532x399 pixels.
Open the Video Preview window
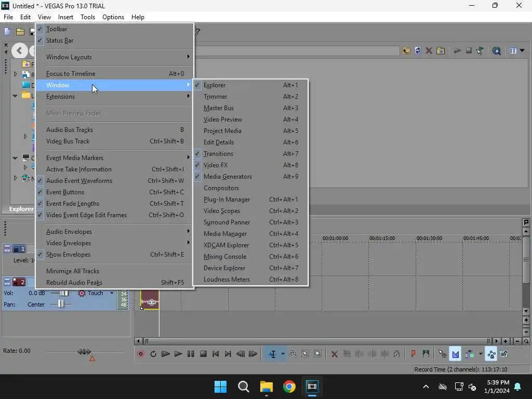click(251, 119)
